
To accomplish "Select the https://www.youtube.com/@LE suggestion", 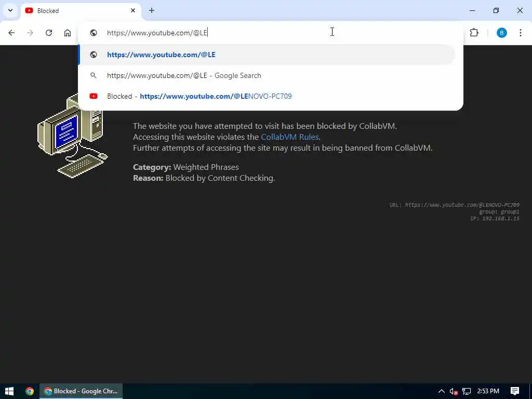I will click(267, 55).
